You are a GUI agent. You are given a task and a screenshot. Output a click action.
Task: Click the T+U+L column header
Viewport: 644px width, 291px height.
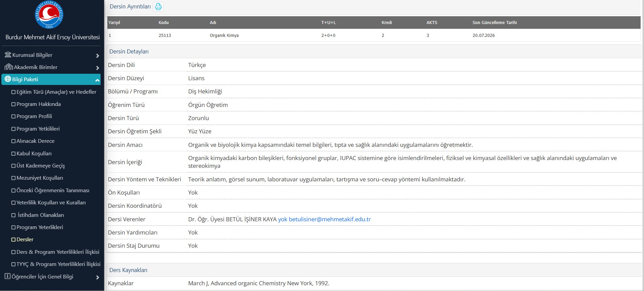coord(328,23)
